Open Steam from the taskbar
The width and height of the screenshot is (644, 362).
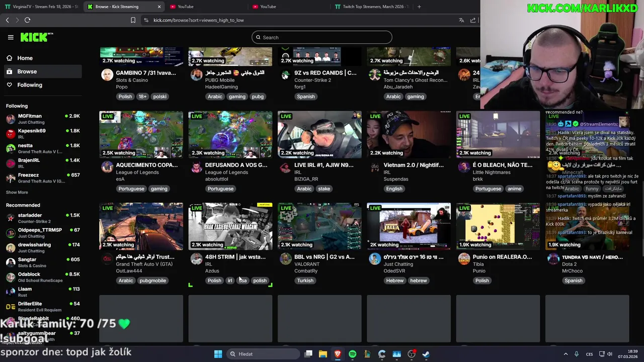point(426,354)
